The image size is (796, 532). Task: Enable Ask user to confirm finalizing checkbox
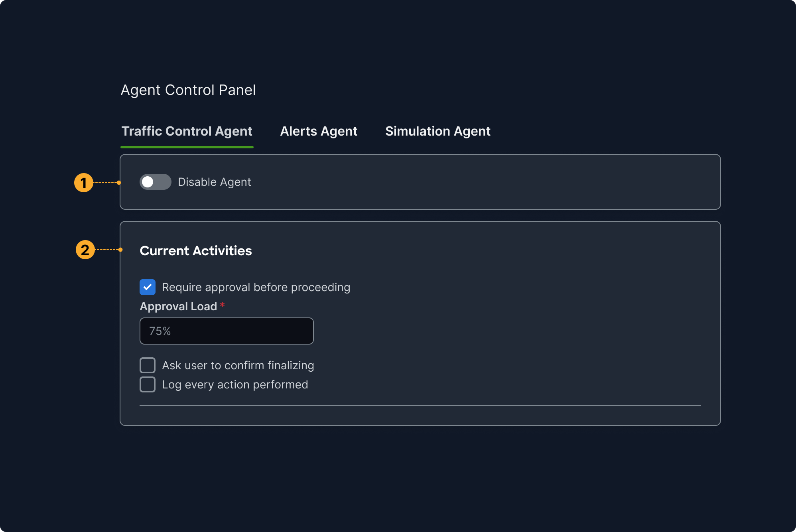click(148, 365)
